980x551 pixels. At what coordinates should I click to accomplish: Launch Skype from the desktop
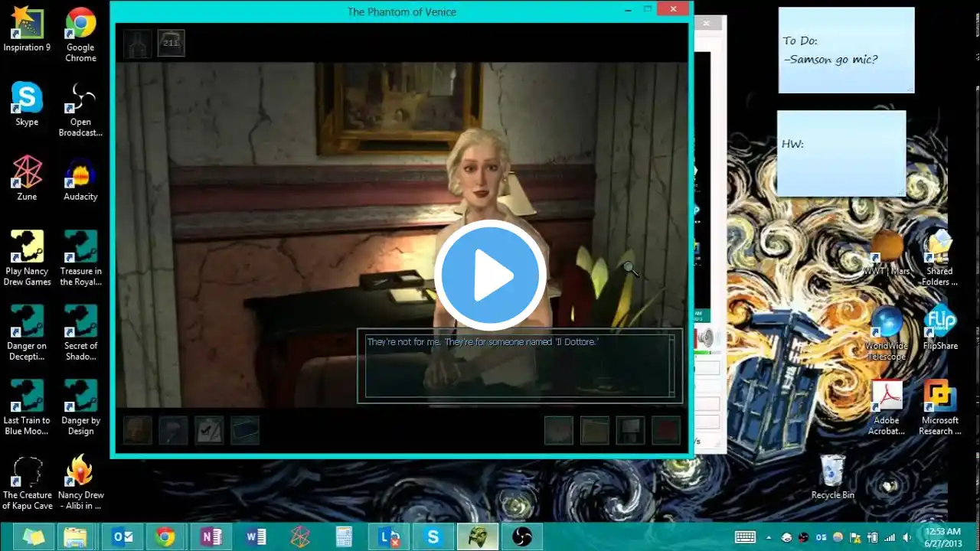(27, 105)
